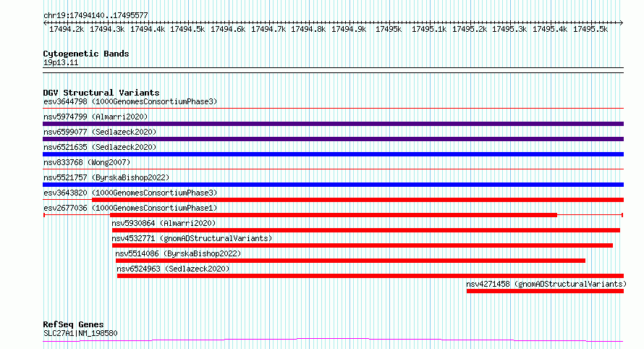Select the red nsv4271458 variant bar
Screen dimensions: 644x349
pos(545,291)
